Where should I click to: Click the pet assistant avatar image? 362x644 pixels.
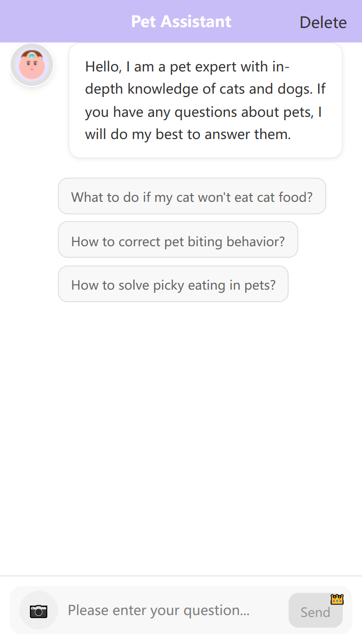32,65
